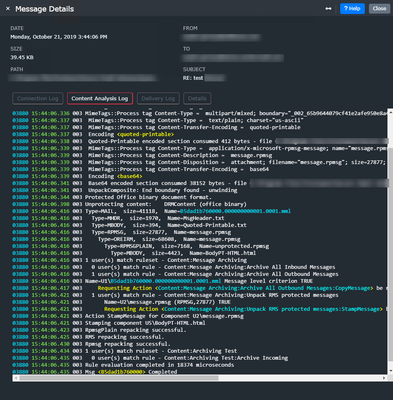Click match-rule line 'Archive All Outbound Messages'
This screenshot has width=393, height=400.
[175, 274]
